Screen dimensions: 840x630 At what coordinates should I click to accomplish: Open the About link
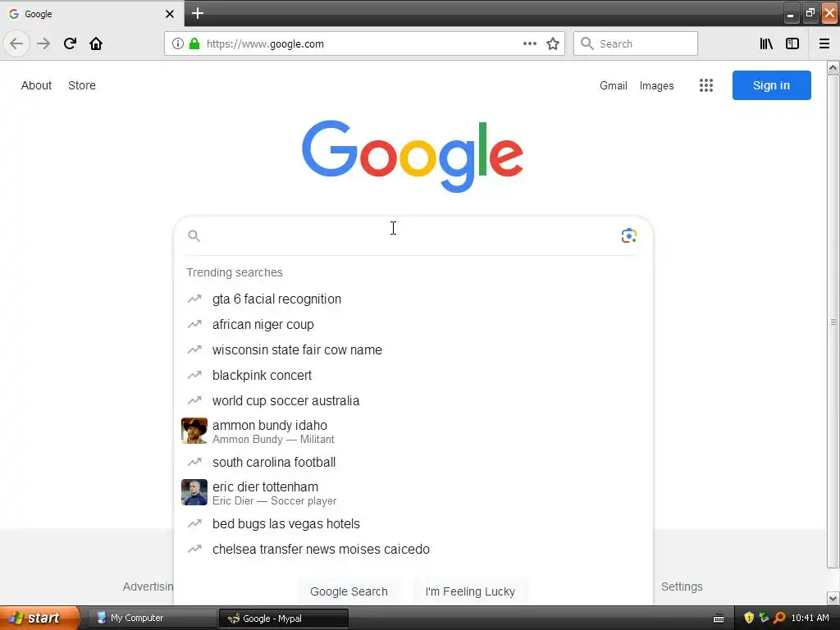pos(36,85)
